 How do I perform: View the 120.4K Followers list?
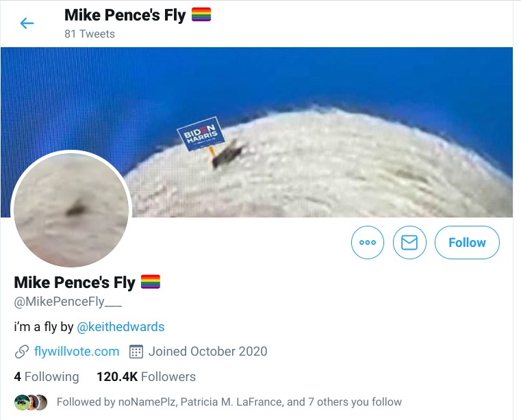coord(146,377)
